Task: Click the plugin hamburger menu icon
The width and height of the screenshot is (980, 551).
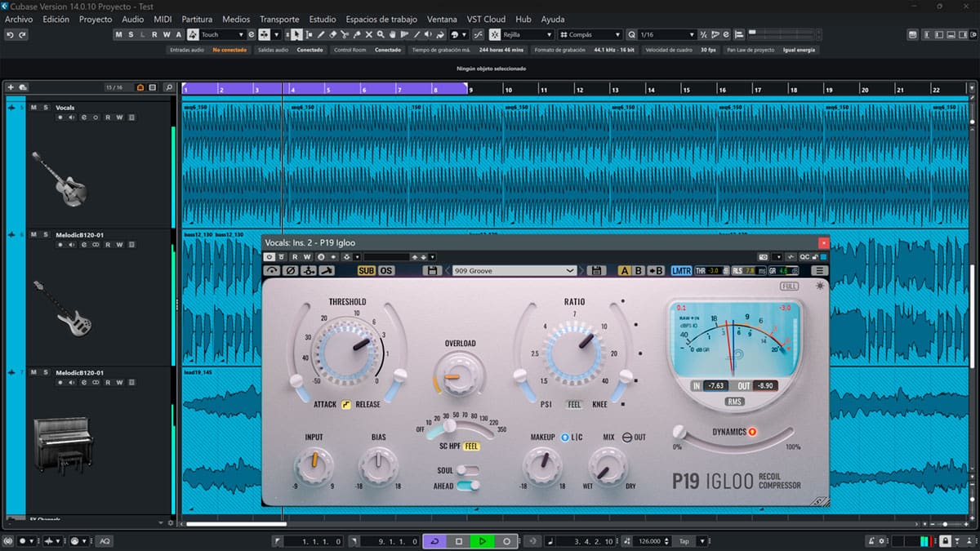Action: click(x=818, y=270)
